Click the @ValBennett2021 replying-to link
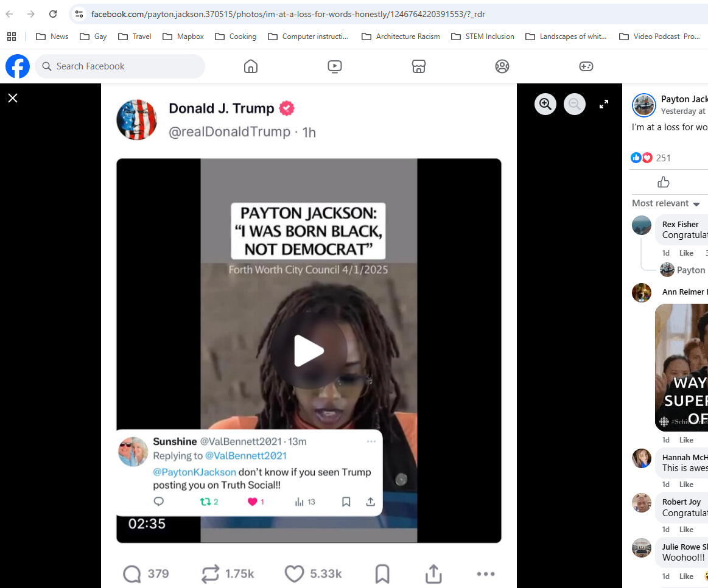Screen dimensions: 708x588 [x=246, y=456]
